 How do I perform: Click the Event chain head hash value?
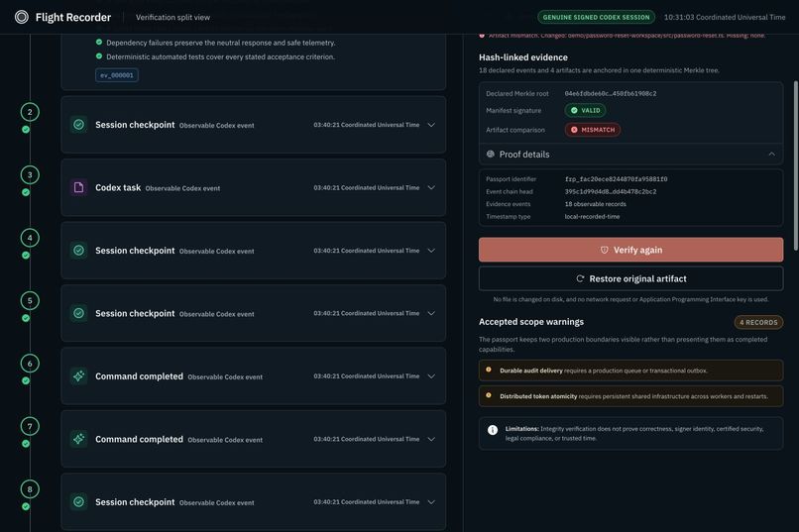(x=611, y=191)
